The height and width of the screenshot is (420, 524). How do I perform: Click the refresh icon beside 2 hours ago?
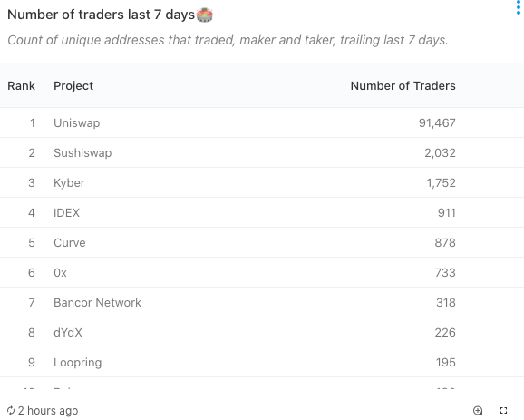click(11, 410)
